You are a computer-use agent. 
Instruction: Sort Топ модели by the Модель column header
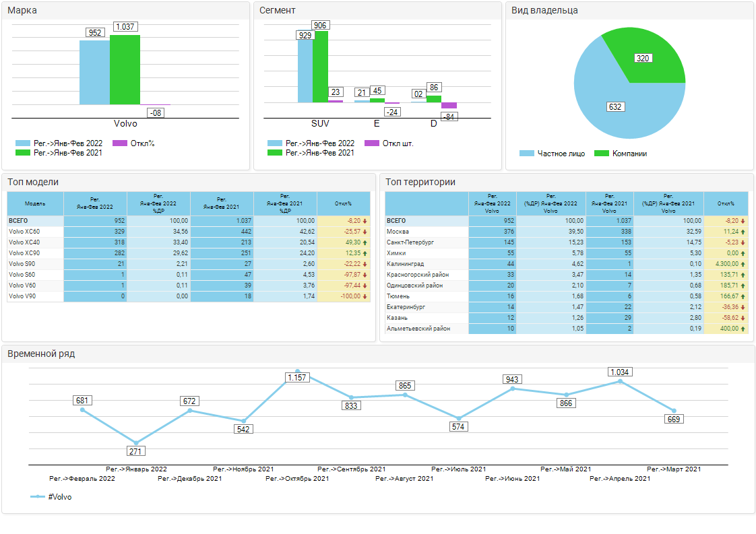pos(35,203)
